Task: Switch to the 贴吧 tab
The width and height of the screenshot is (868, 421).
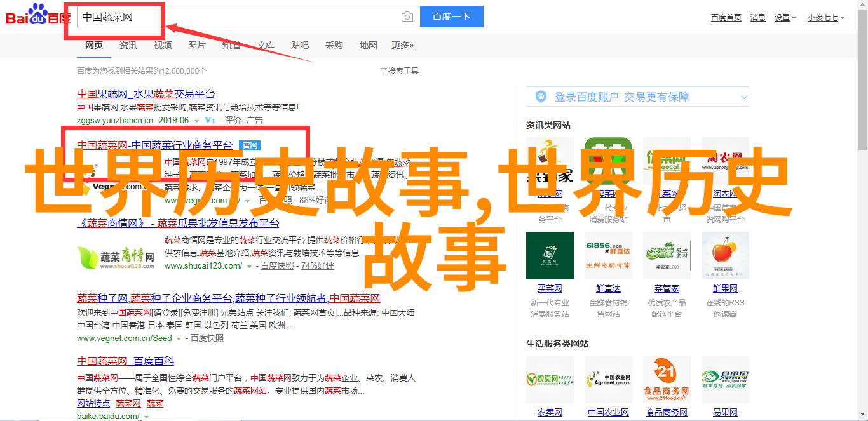Action: pyautogui.click(x=300, y=45)
